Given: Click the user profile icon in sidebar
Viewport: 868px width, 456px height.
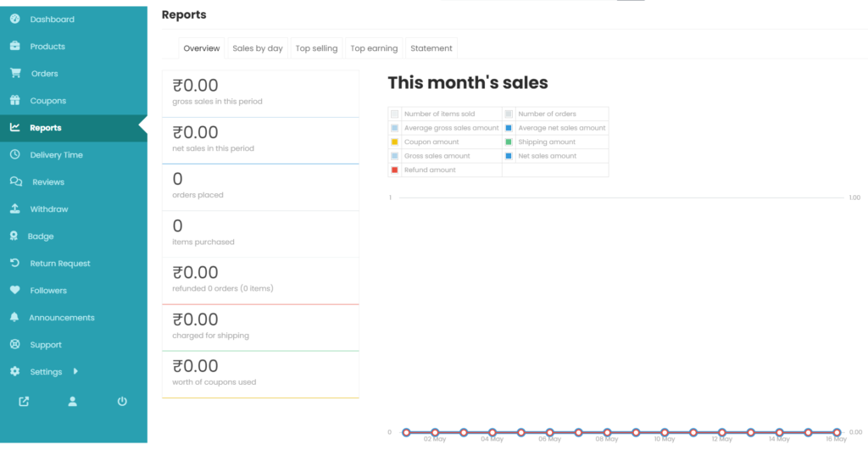Looking at the screenshot, I should click(x=73, y=401).
